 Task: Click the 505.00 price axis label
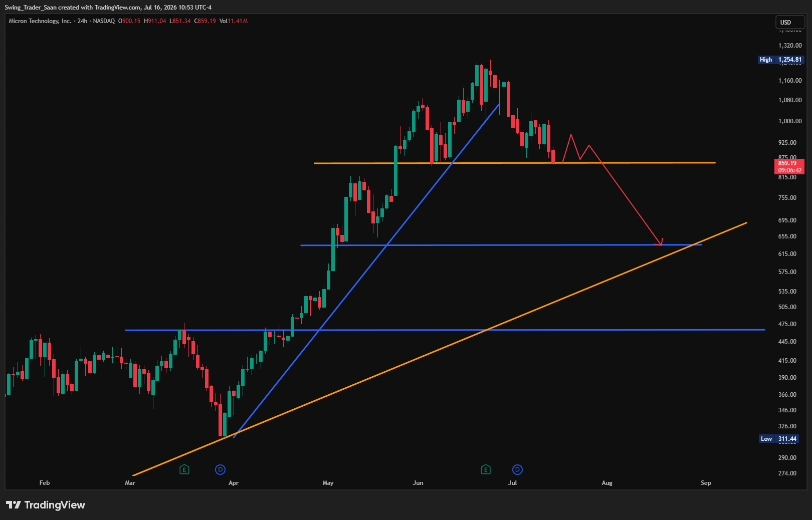787,307
